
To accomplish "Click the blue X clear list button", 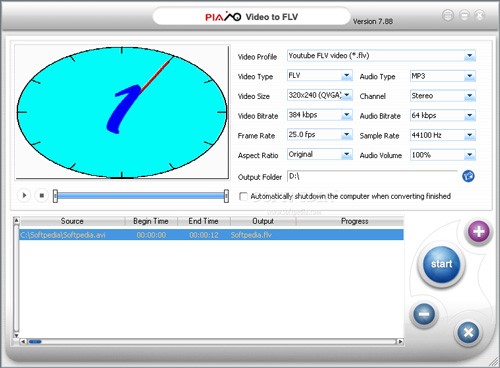I will (468, 332).
